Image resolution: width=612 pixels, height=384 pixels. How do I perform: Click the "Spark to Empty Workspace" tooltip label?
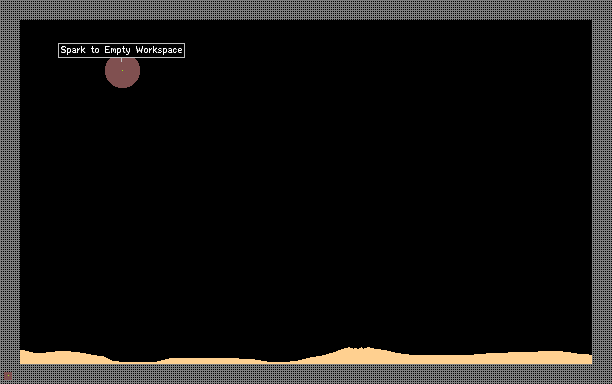(x=121, y=50)
